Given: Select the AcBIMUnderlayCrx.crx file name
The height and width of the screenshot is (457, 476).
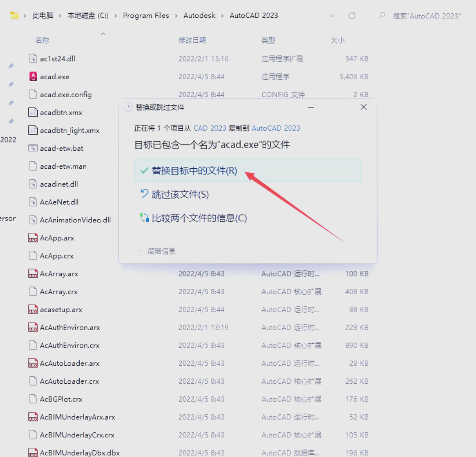Looking at the screenshot, I should click(77, 435).
